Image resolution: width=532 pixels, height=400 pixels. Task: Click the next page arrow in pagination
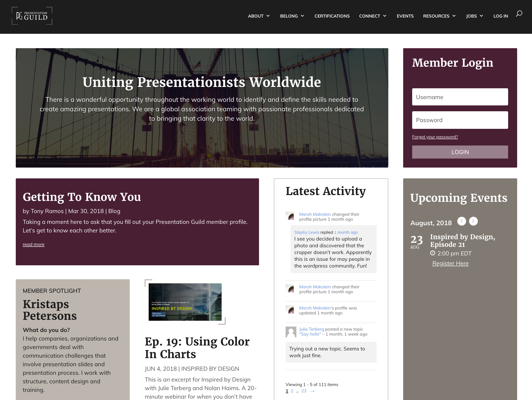(312, 391)
